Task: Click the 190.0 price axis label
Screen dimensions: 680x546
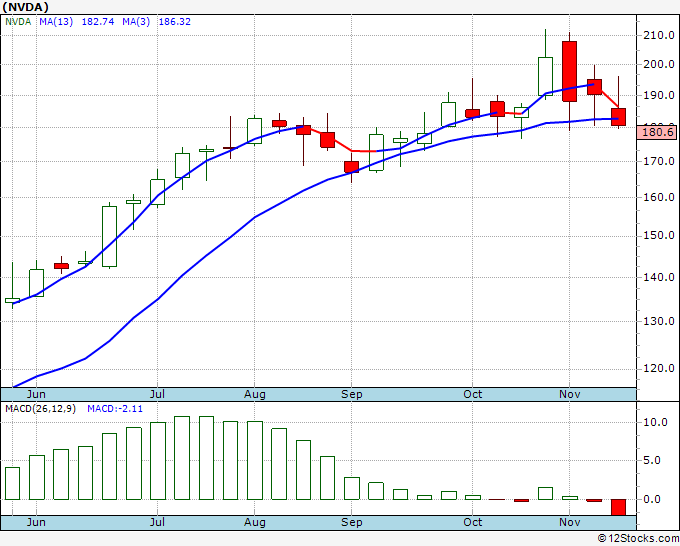Action: click(x=658, y=95)
